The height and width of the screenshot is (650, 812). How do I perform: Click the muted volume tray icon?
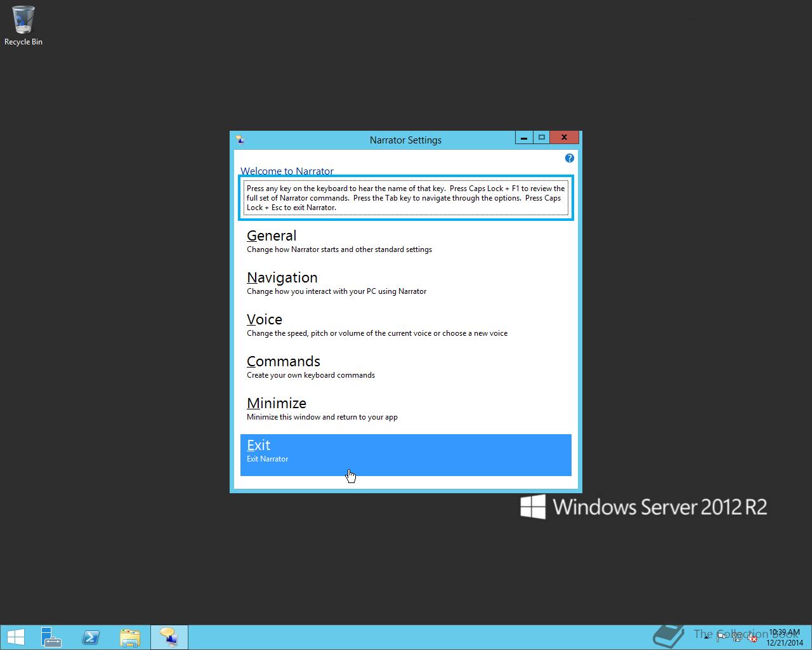pyautogui.click(x=752, y=638)
